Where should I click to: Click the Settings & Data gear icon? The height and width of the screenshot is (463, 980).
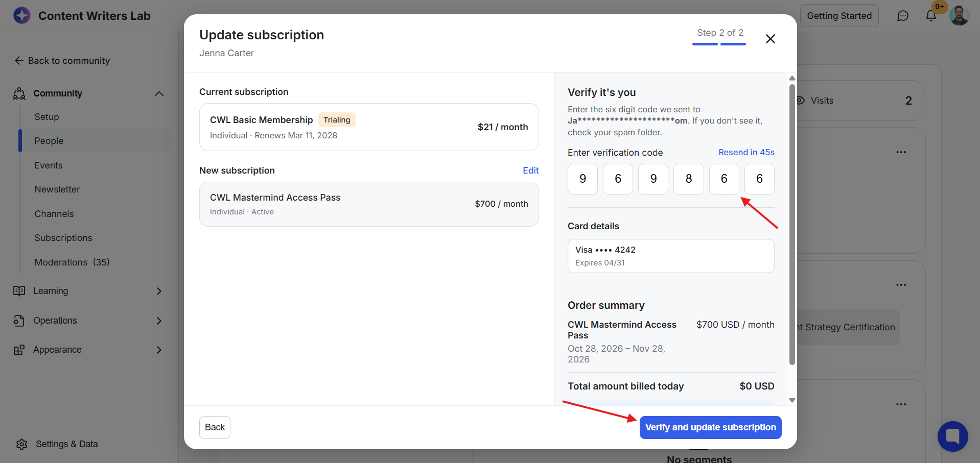click(21, 444)
